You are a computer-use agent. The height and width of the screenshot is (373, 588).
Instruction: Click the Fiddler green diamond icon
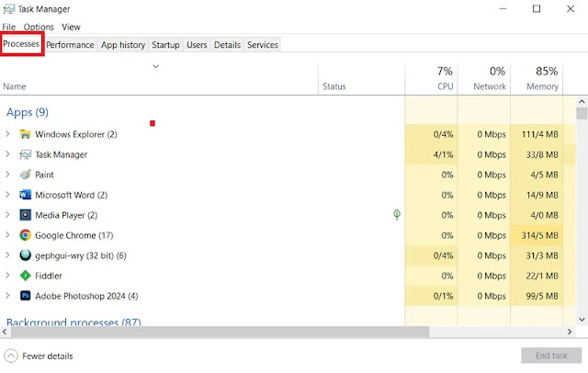coord(25,276)
